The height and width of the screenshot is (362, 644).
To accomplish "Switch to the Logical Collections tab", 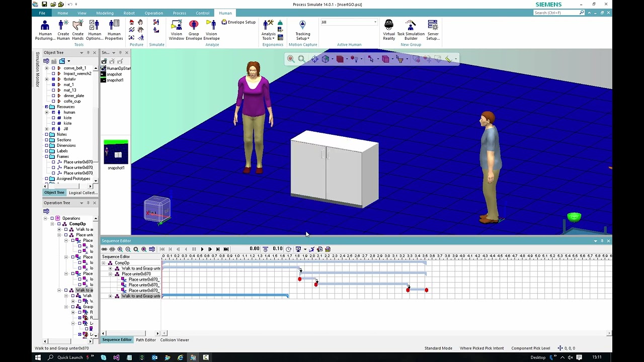I will (x=83, y=193).
